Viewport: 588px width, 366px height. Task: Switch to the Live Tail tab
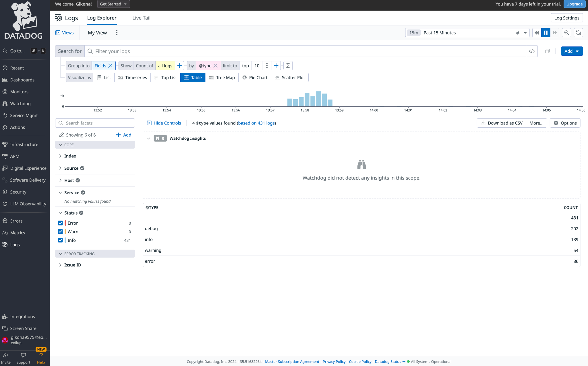point(141,18)
